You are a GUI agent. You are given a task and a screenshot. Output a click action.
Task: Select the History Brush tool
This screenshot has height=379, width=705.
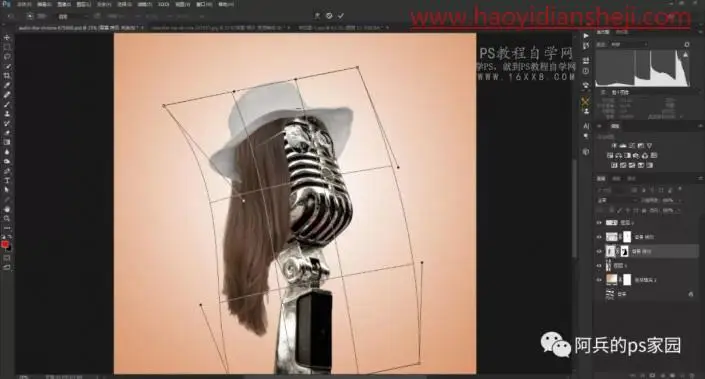(7, 123)
